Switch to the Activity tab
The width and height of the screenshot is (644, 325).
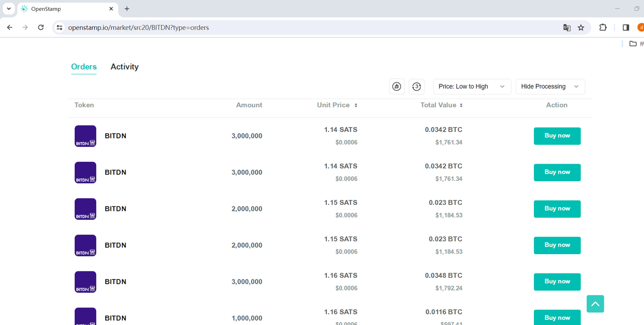pos(125,67)
